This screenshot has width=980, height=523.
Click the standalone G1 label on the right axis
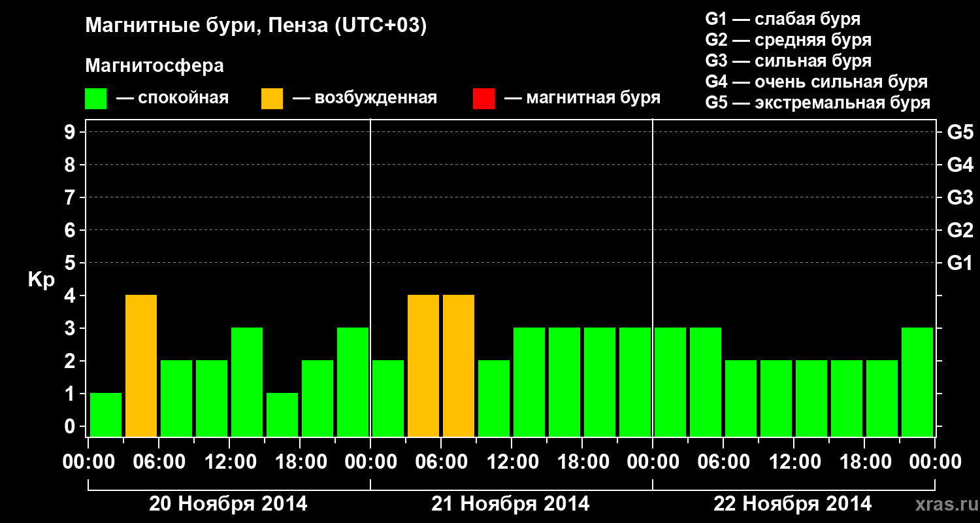coord(960,263)
